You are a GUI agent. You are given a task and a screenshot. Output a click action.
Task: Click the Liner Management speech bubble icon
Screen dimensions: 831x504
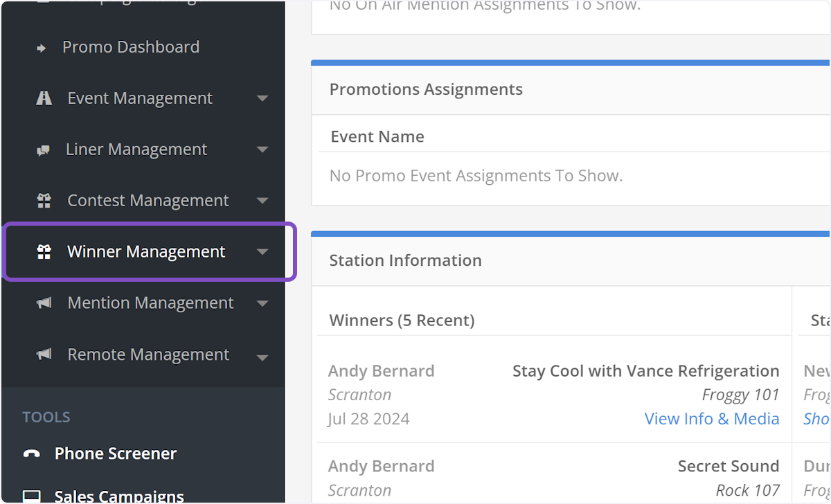click(43, 149)
